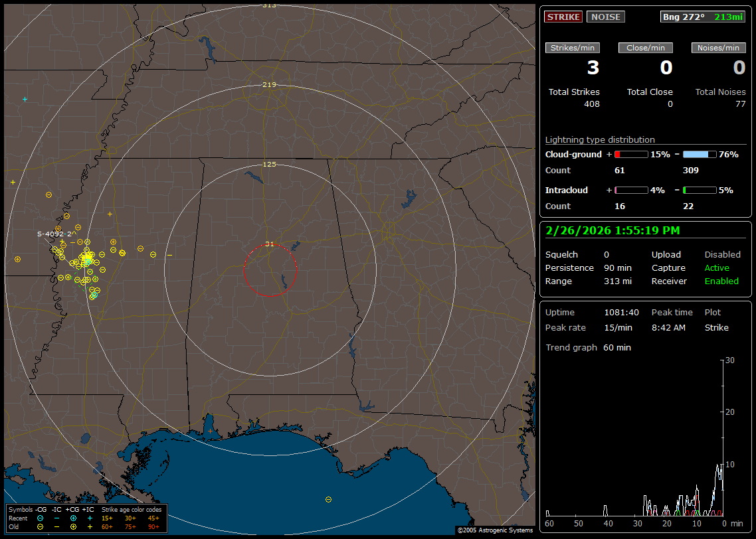This screenshot has width=756, height=539.
Task: Click the negative cloud-ground blue percentage bar
Action: click(700, 154)
